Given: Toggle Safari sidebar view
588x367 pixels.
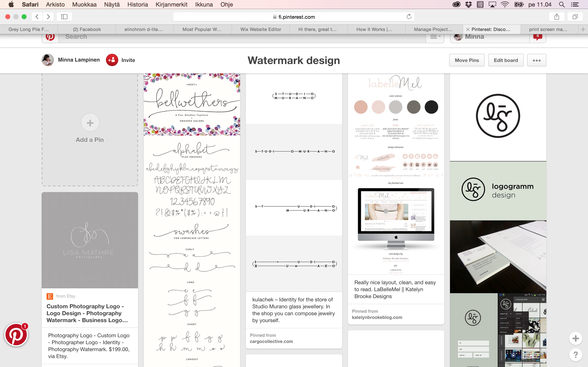Looking at the screenshot, I should tap(64, 17).
